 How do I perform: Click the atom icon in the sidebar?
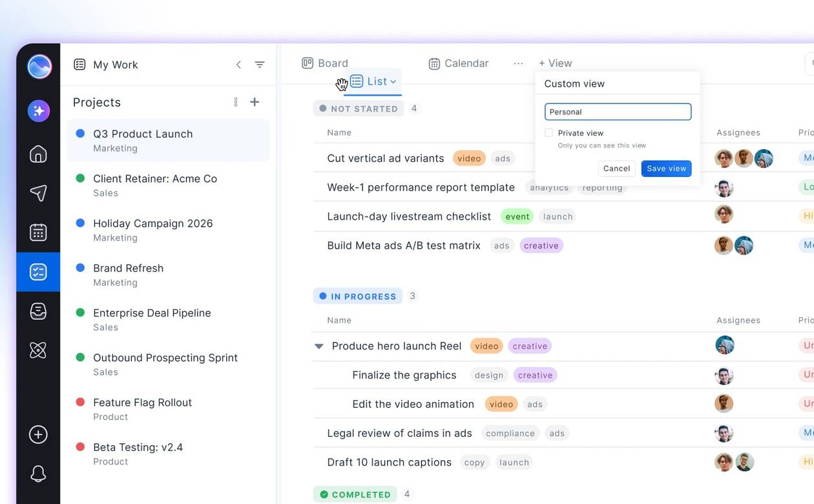pyautogui.click(x=38, y=350)
